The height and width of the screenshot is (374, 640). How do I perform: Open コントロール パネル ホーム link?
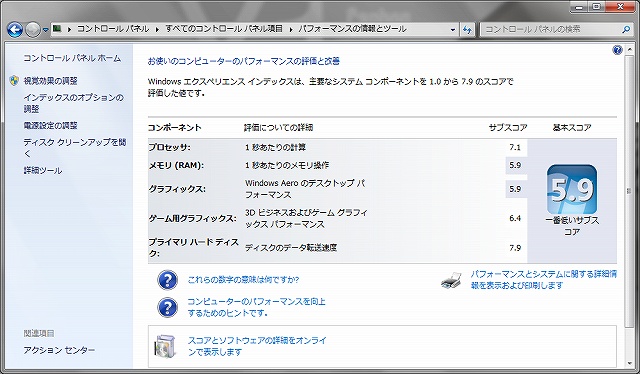click(x=72, y=58)
